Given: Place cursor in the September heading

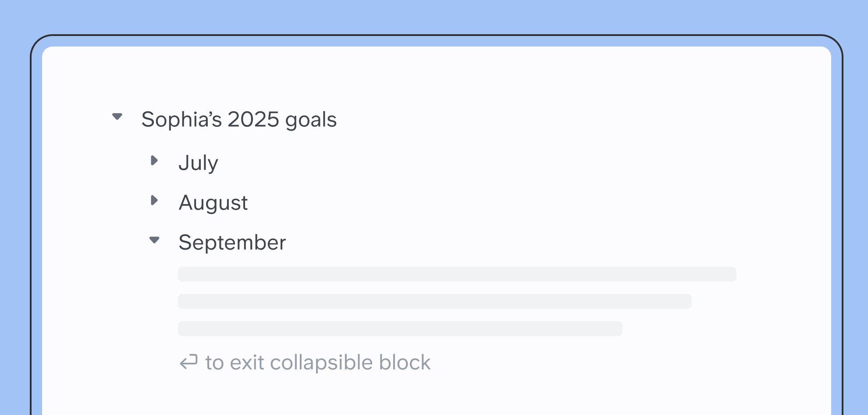Looking at the screenshot, I should (232, 243).
